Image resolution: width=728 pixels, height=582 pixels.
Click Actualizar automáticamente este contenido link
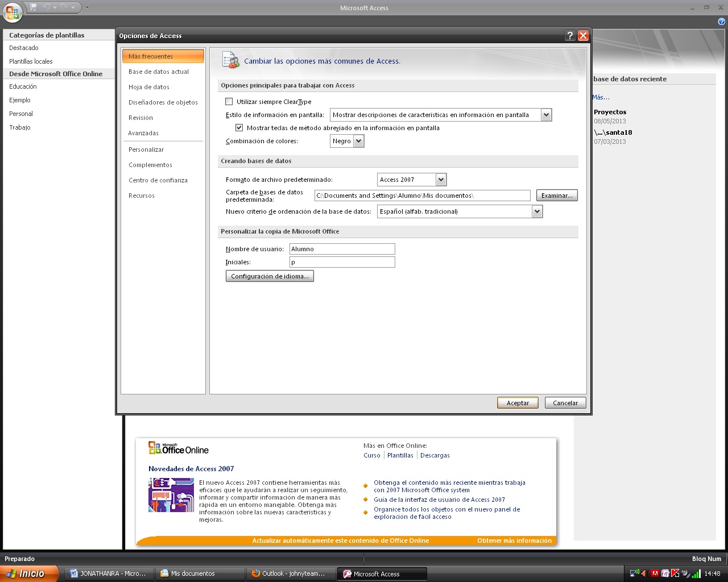(341, 541)
